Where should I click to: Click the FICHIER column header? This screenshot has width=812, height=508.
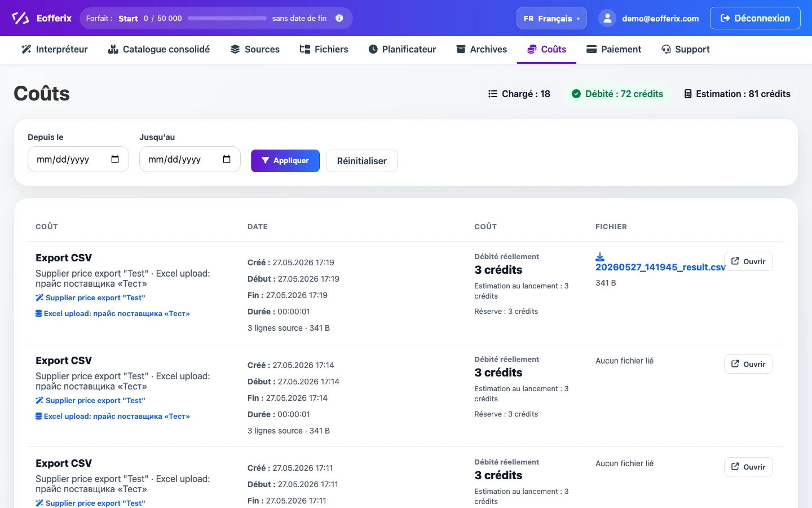(x=611, y=227)
